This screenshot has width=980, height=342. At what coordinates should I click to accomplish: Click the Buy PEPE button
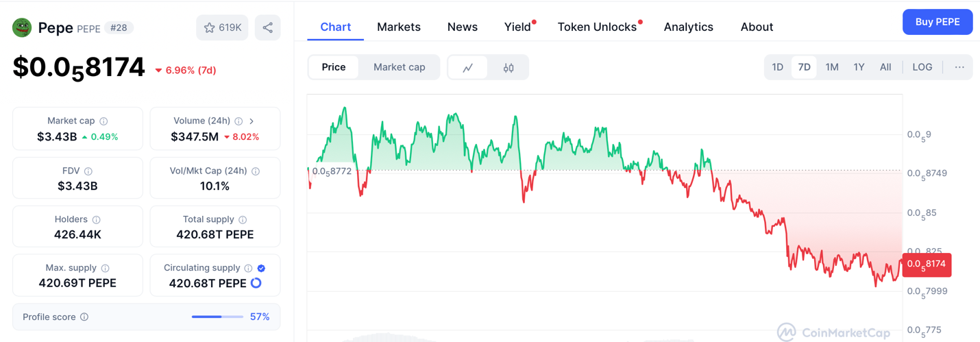point(937,22)
